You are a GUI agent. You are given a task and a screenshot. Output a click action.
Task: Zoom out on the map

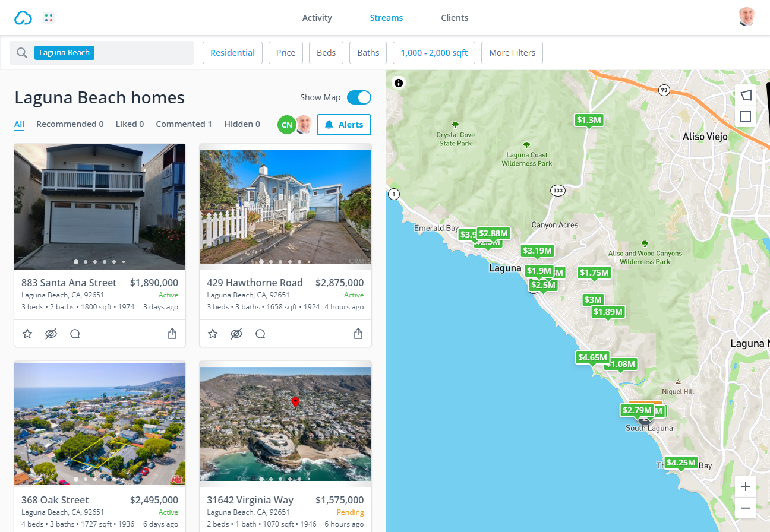[746, 508]
